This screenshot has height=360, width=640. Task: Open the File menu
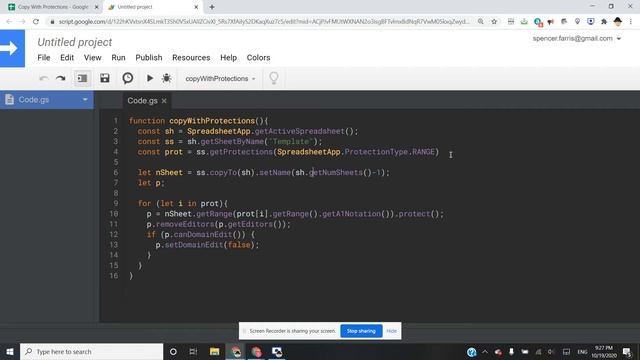[x=44, y=58]
